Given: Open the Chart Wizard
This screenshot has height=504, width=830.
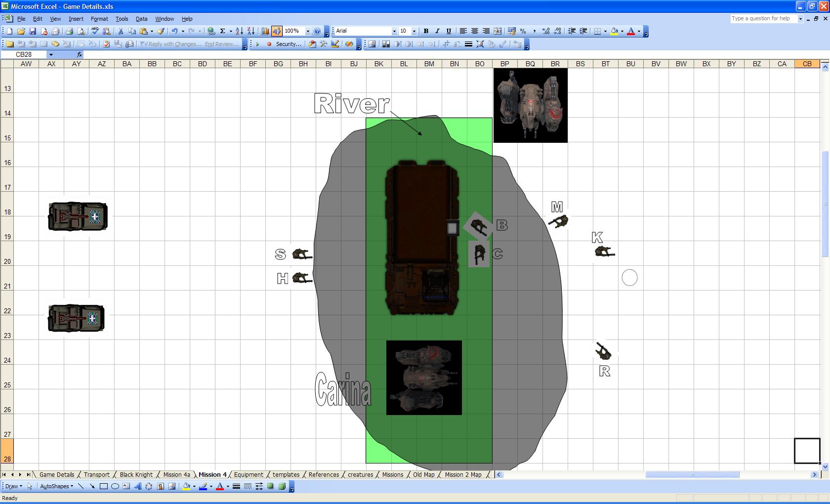Looking at the screenshot, I should [x=265, y=31].
